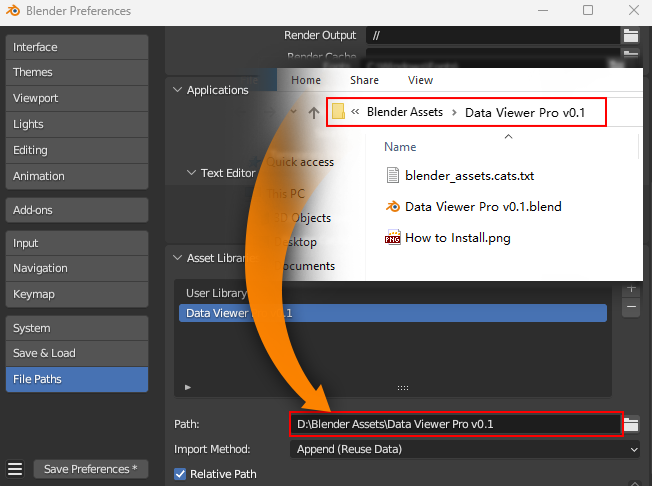Click Data Viewer Pro v0.1 breadcrumb
The image size is (652, 486).
tap(525, 113)
